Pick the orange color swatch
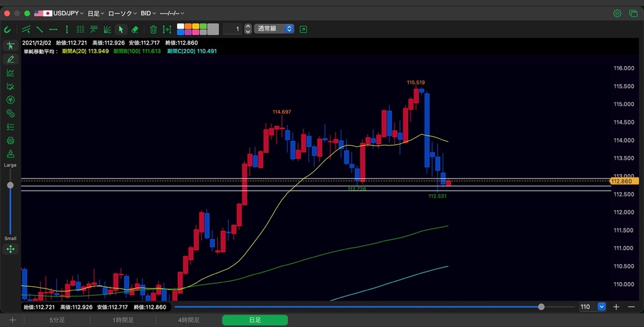Viewport: 644px width, 327px height. (x=188, y=26)
